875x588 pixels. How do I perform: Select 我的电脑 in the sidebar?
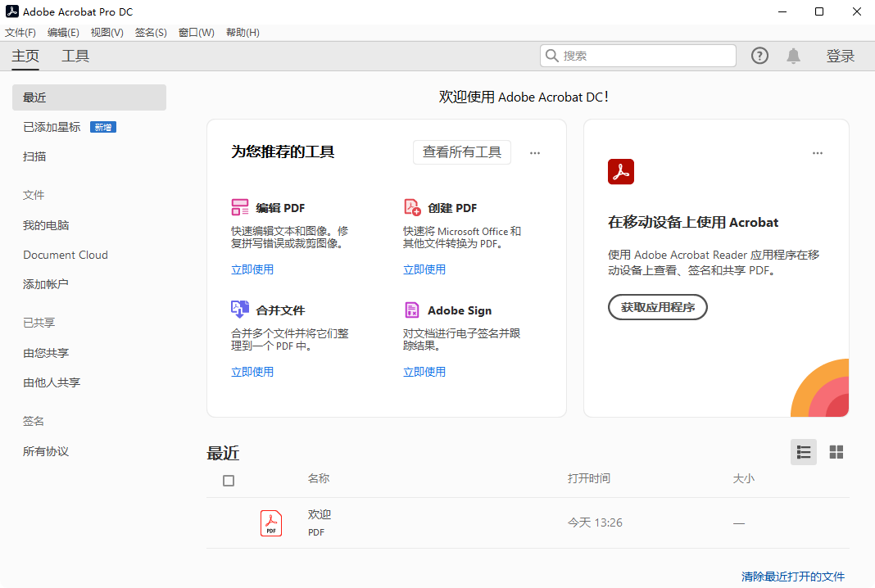tap(46, 225)
